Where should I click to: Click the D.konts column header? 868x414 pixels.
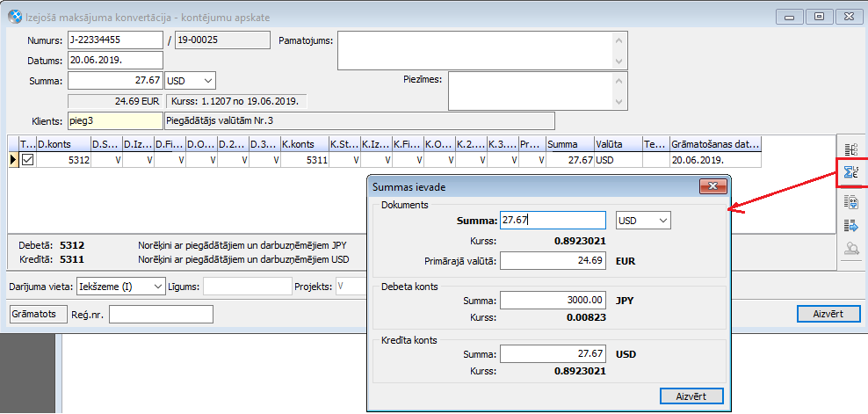point(63,145)
